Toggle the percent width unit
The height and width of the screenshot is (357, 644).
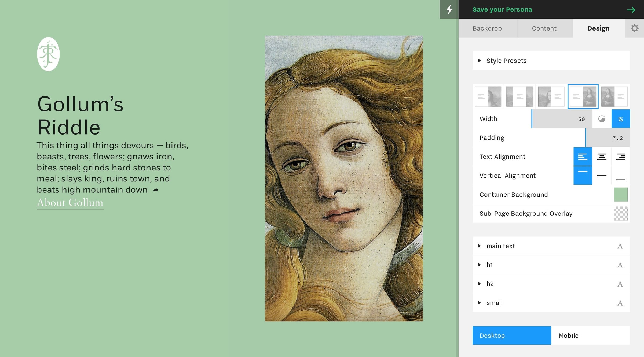[621, 119]
